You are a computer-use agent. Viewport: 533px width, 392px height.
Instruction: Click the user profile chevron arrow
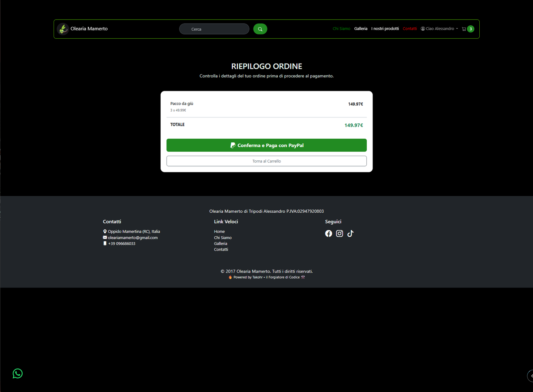tap(457, 29)
